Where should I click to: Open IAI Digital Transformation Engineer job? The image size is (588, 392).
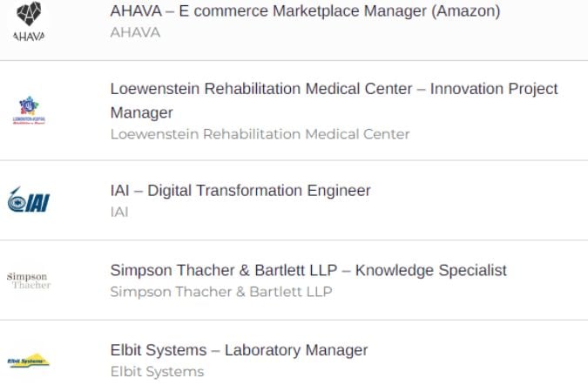[240, 191]
